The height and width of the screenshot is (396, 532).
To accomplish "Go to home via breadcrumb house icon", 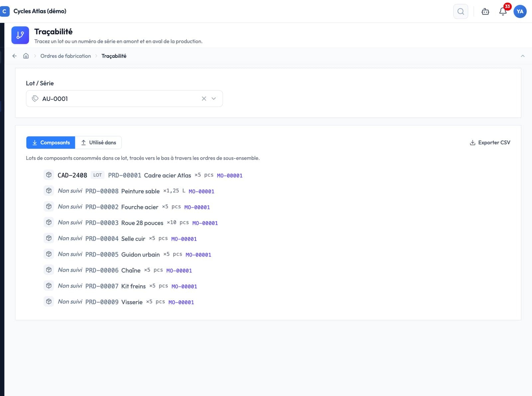I will pos(26,56).
